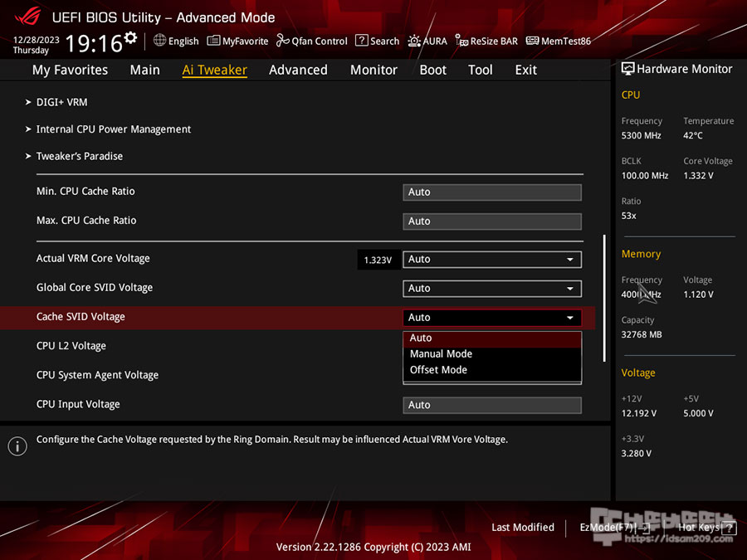This screenshot has width=747, height=560.
Task: Select CPU Input Voltage label
Action: tap(78, 404)
